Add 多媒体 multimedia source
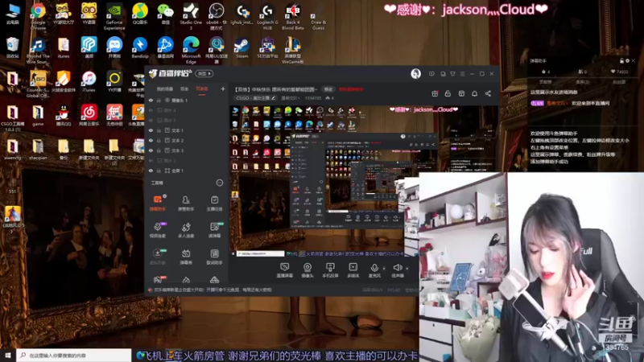 pyautogui.click(x=353, y=270)
